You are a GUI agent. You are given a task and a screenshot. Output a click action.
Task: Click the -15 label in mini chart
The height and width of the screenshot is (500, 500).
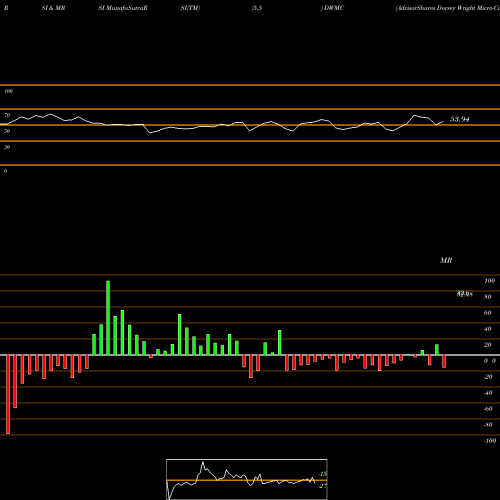(322, 474)
